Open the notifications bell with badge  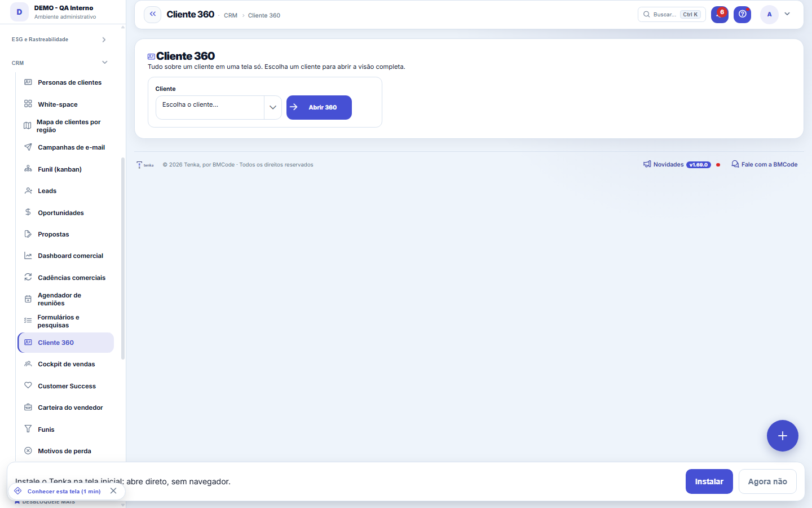coord(720,14)
